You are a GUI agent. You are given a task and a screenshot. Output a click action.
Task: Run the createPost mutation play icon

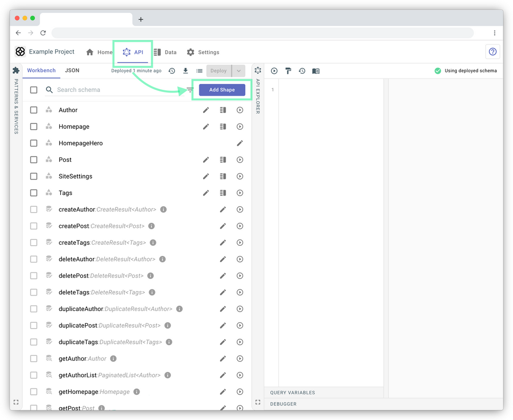click(x=240, y=226)
